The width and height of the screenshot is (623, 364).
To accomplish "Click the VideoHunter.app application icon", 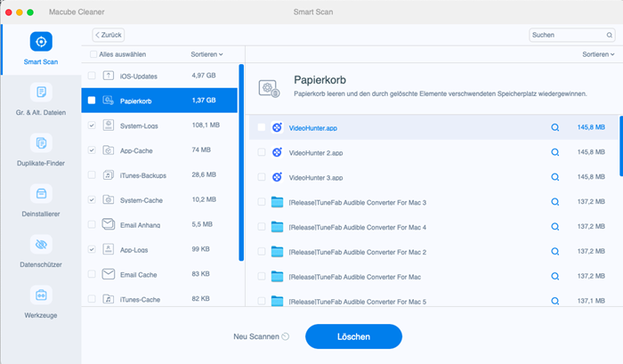I will click(277, 127).
